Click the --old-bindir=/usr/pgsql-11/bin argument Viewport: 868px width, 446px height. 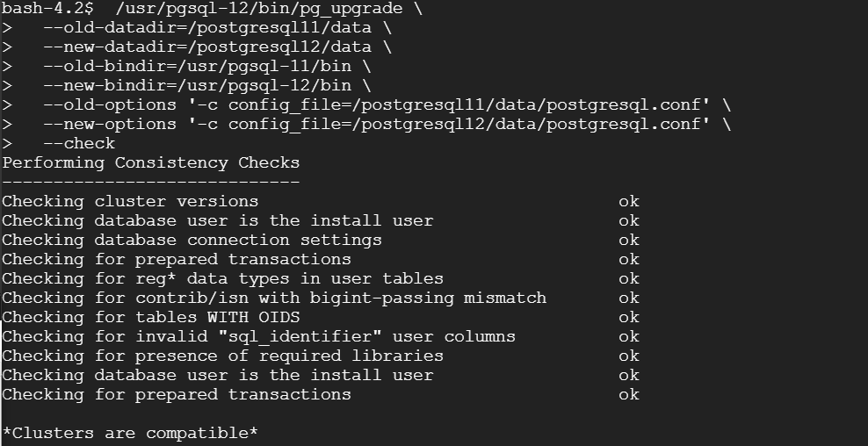coord(197,67)
